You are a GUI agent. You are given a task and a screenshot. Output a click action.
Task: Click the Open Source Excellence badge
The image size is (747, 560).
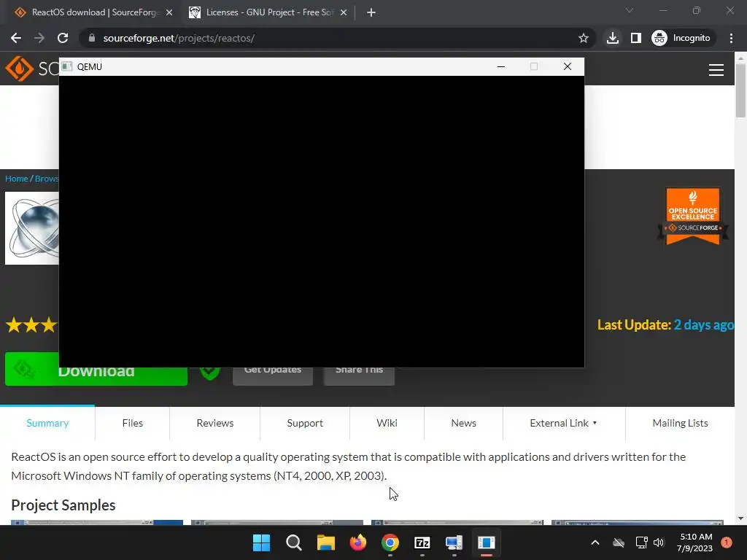tap(693, 216)
